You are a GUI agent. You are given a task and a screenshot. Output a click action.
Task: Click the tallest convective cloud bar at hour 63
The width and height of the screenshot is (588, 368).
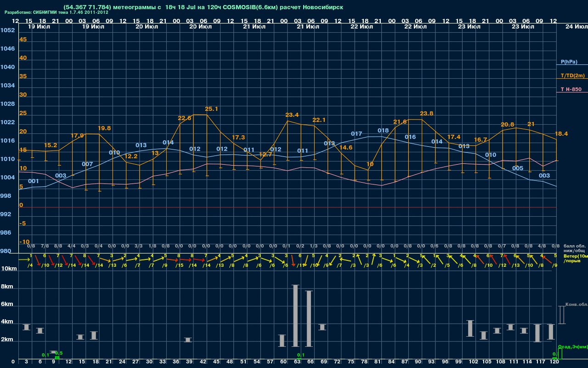[295, 316]
